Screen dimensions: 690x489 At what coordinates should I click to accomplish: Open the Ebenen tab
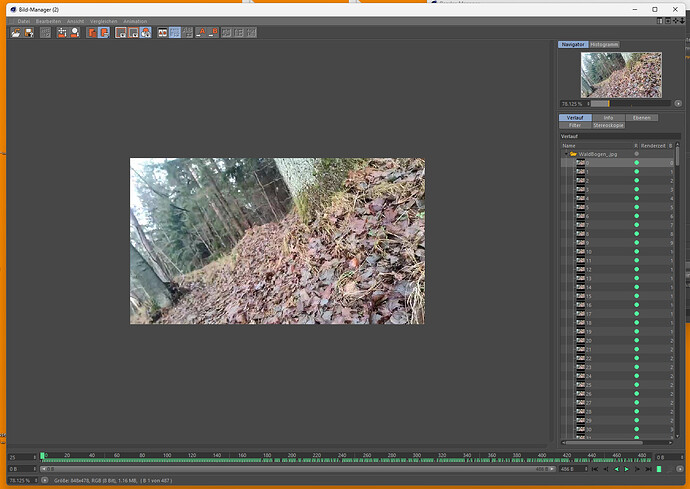642,118
